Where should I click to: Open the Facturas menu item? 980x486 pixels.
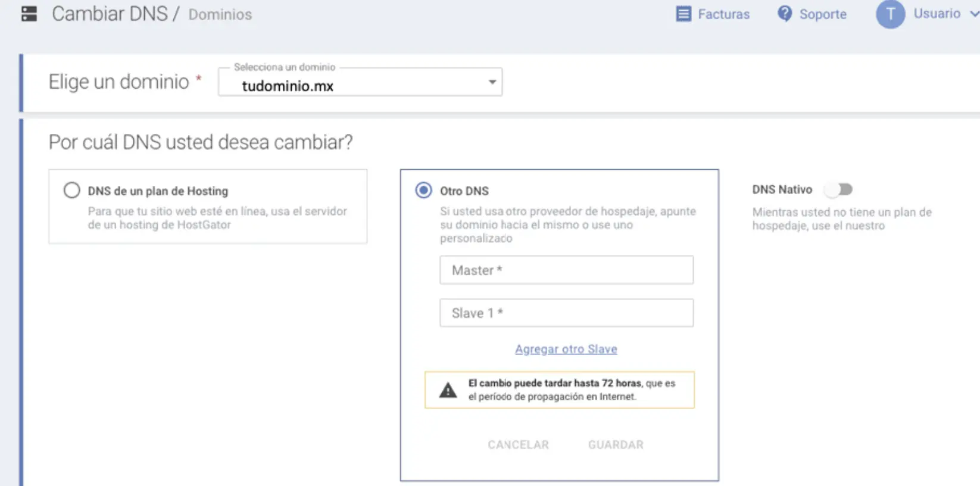(713, 14)
